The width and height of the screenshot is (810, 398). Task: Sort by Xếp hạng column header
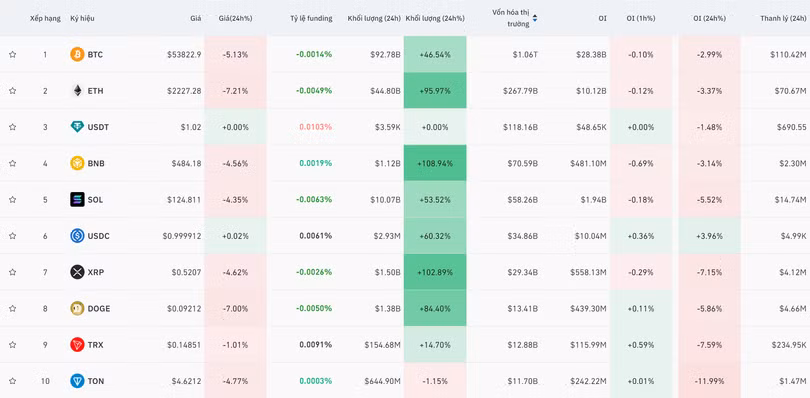point(45,18)
